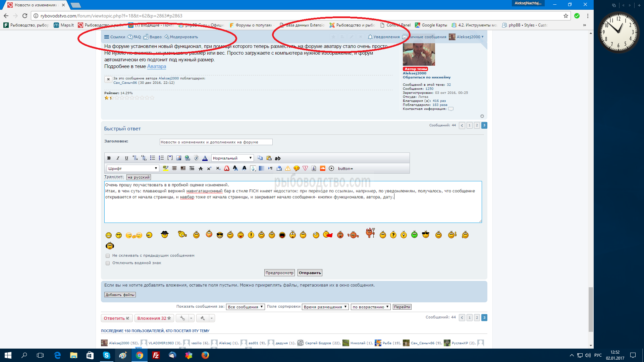Click the font color icon
Viewport: 644px width, 362px height.
[x=205, y=158]
